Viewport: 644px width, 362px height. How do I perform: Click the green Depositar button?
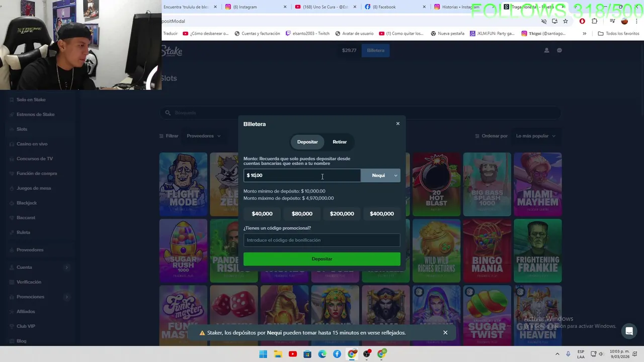322,259
